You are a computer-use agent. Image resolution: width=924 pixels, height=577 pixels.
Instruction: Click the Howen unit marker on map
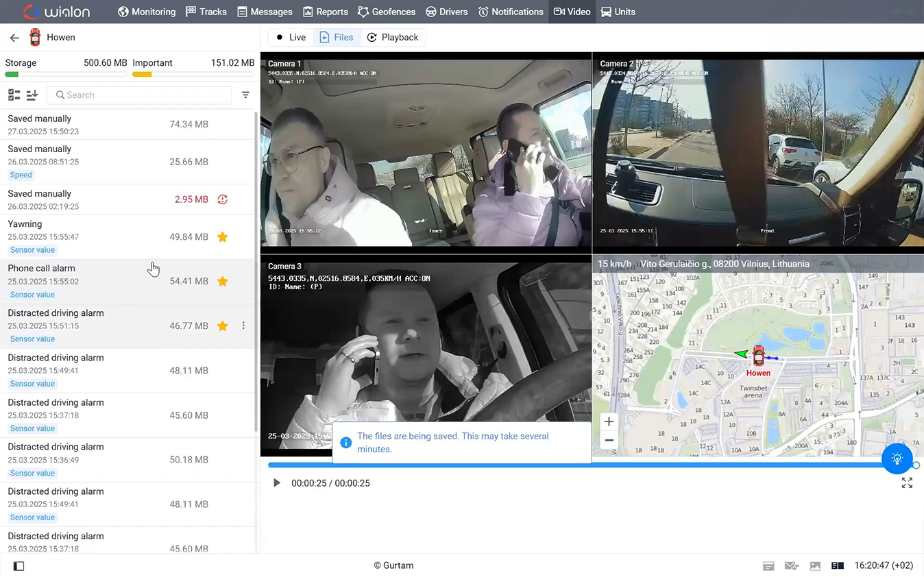[758, 356]
